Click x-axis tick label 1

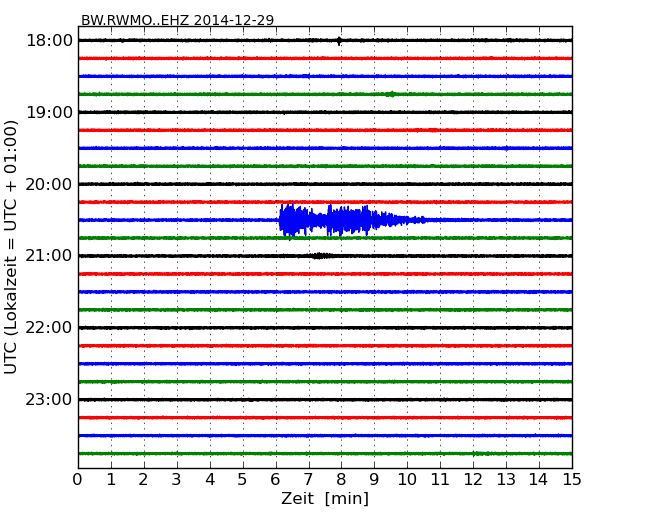point(111,479)
